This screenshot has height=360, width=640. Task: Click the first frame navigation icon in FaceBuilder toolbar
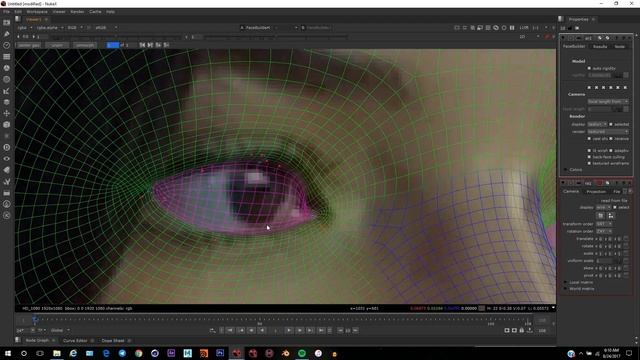point(142,45)
